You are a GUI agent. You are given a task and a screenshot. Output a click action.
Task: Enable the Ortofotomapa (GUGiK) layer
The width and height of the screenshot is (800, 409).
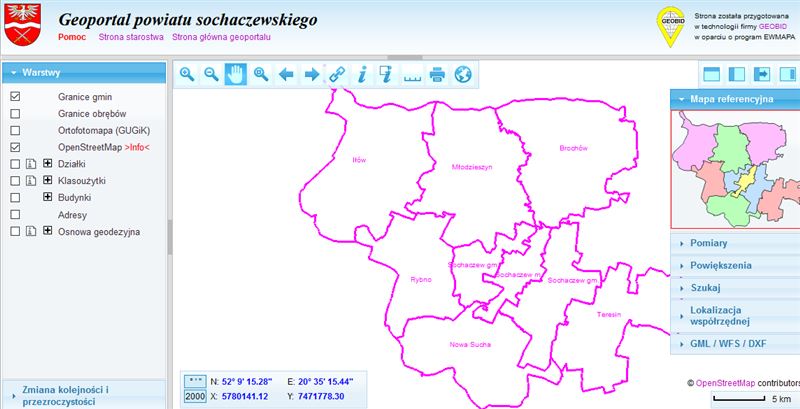tap(15, 131)
